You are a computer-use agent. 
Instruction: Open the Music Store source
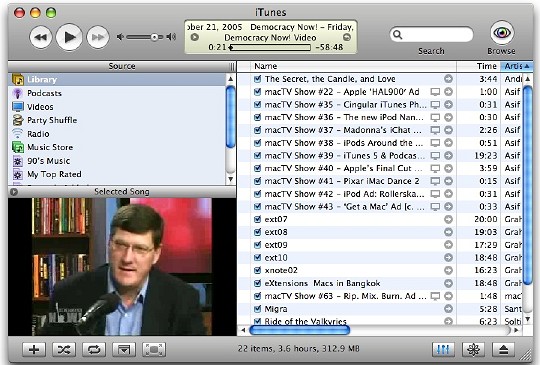(x=117, y=147)
